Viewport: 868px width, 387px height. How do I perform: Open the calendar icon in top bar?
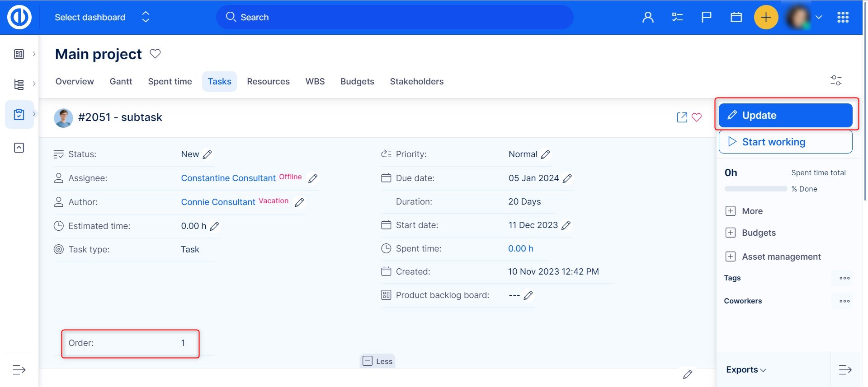(736, 17)
